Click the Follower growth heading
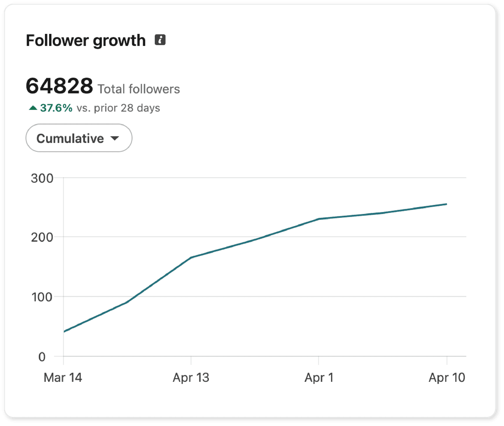The height and width of the screenshot is (426, 504). click(86, 41)
